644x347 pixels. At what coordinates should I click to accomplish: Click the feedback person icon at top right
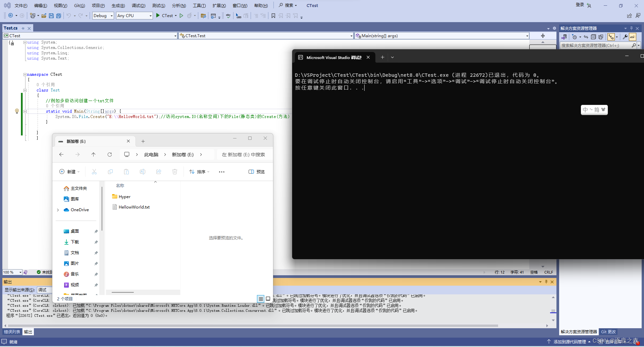coord(638,16)
